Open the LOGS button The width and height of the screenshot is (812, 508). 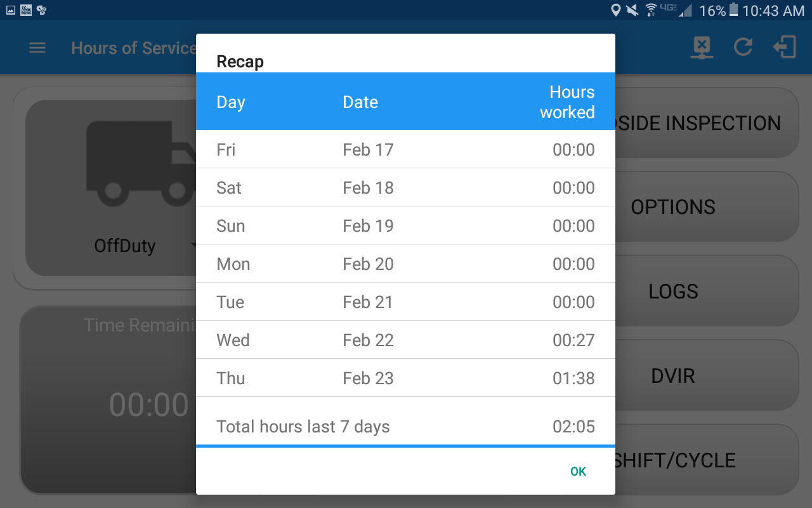pyautogui.click(x=704, y=291)
